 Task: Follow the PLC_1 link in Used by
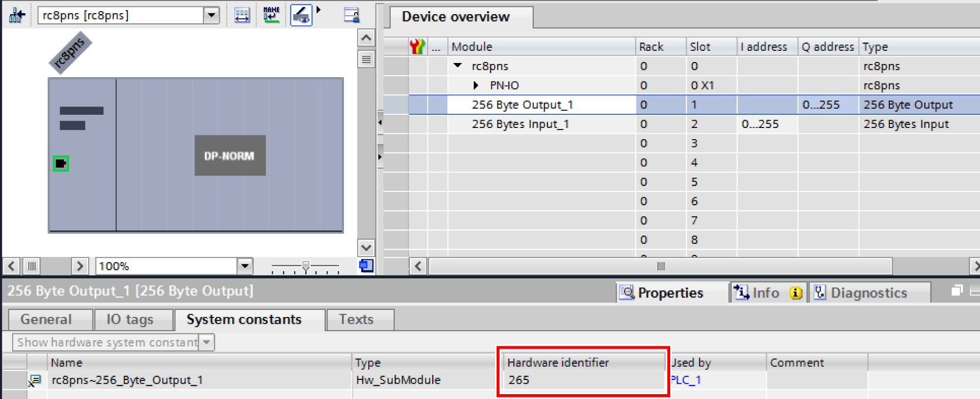point(686,380)
